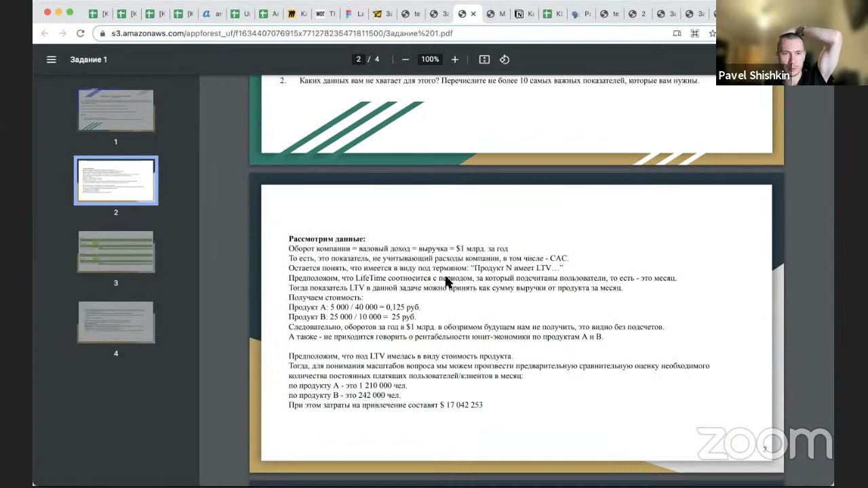The image size is (868, 488).
Task: Switch to the blue 'a' icon tab
Action: [212, 14]
